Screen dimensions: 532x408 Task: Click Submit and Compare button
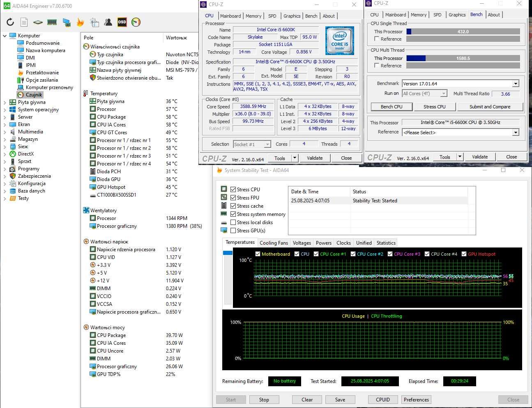490,107
